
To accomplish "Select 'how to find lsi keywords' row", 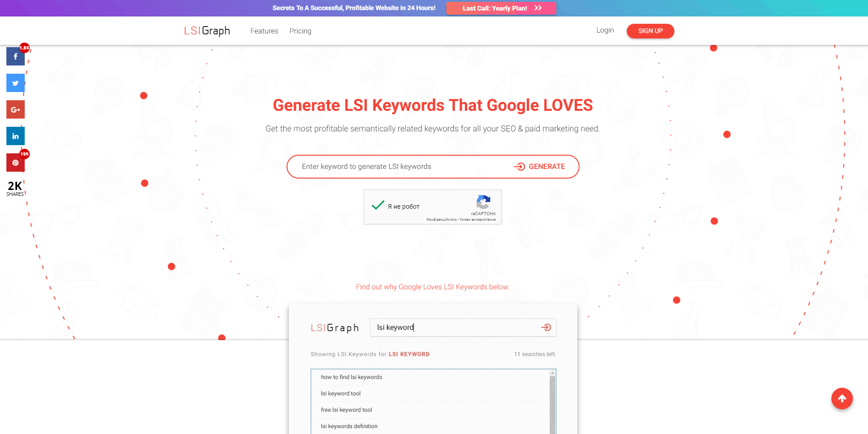I will (430, 377).
